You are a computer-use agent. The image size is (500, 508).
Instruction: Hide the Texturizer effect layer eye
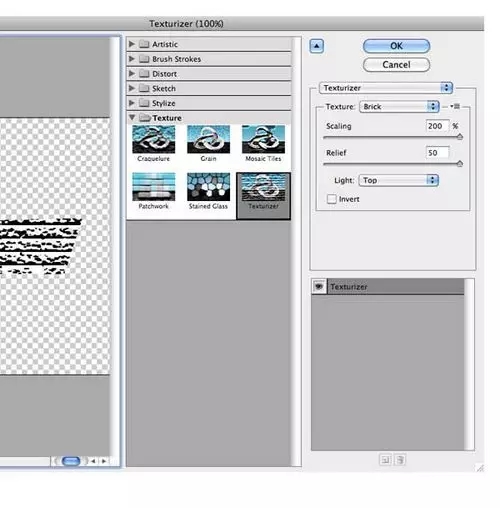319,286
